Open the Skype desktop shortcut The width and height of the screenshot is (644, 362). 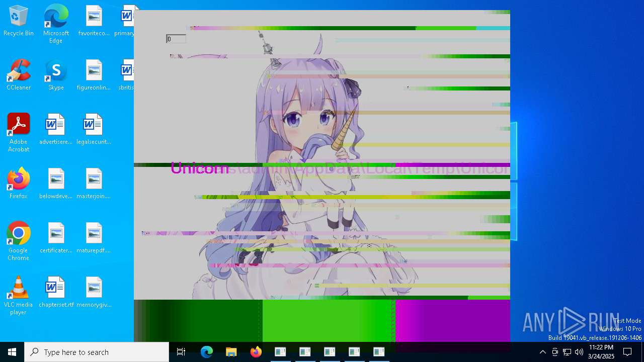[56, 75]
